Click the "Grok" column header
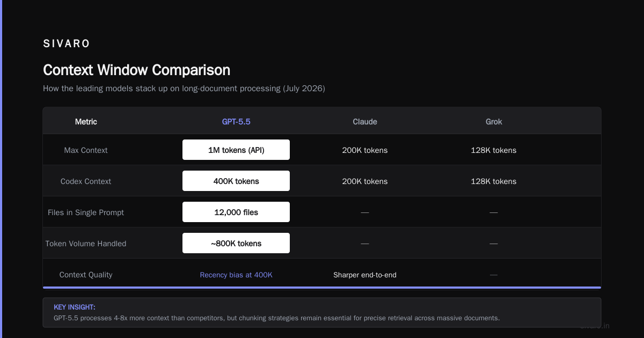 point(494,122)
